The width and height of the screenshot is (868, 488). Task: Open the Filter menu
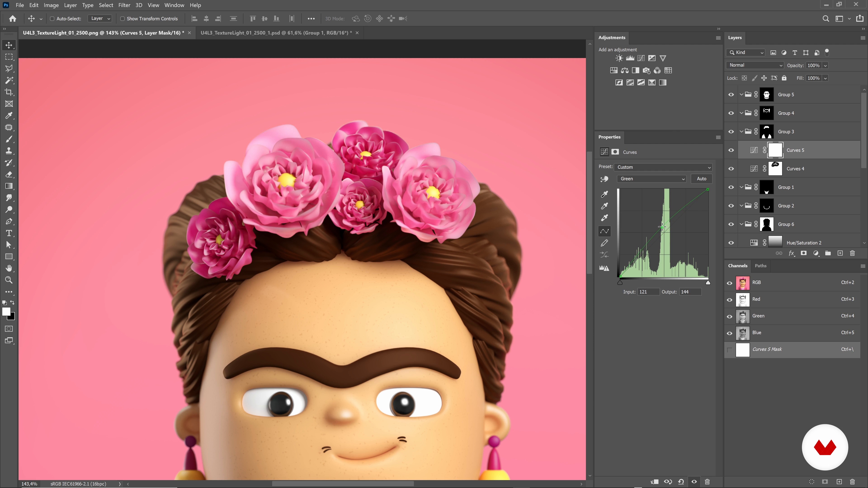[x=124, y=5]
